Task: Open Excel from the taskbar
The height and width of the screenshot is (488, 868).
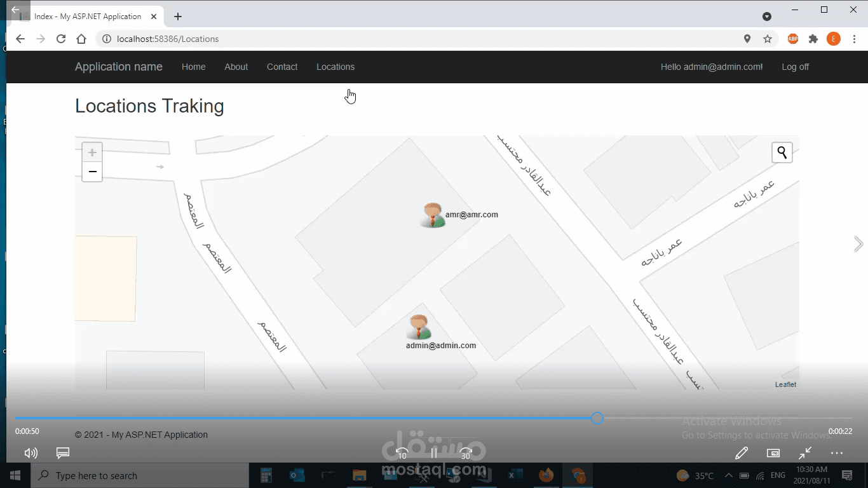Action: (515, 475)
